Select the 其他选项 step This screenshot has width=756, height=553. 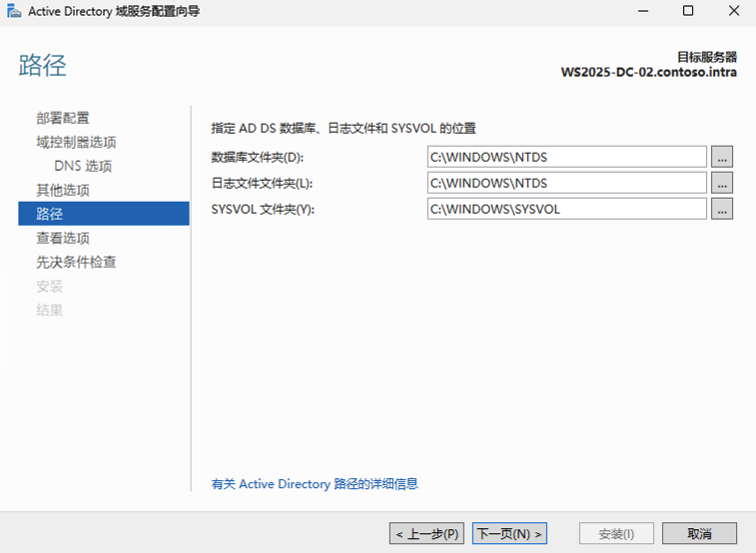click(x=63, y=191)
